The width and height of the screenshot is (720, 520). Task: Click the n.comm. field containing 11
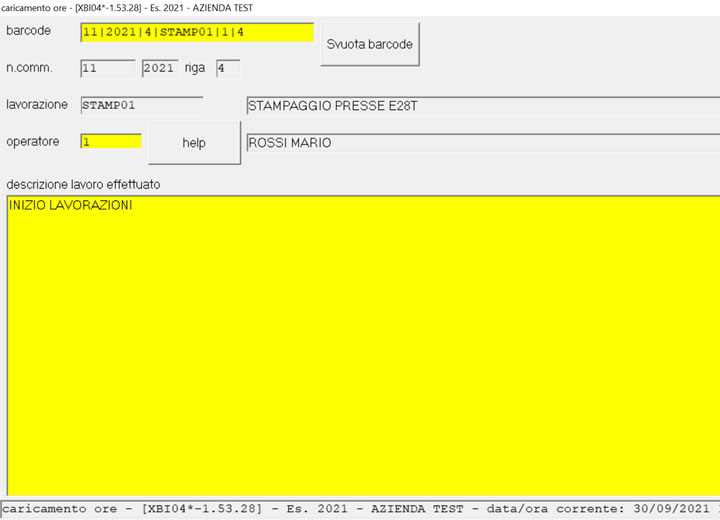pos(107,69)
